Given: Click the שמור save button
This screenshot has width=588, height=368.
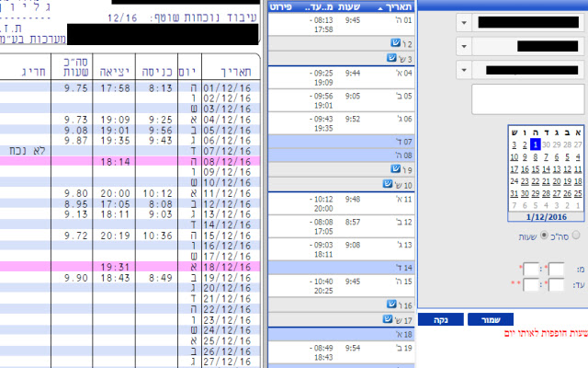Looking at the screenshot, I should tap(491, 319).
